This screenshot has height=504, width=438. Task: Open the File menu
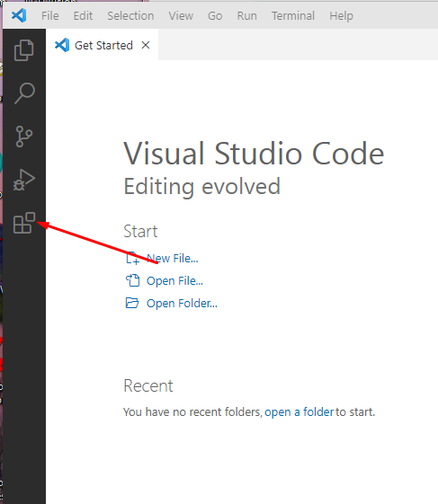coord(49,16)
